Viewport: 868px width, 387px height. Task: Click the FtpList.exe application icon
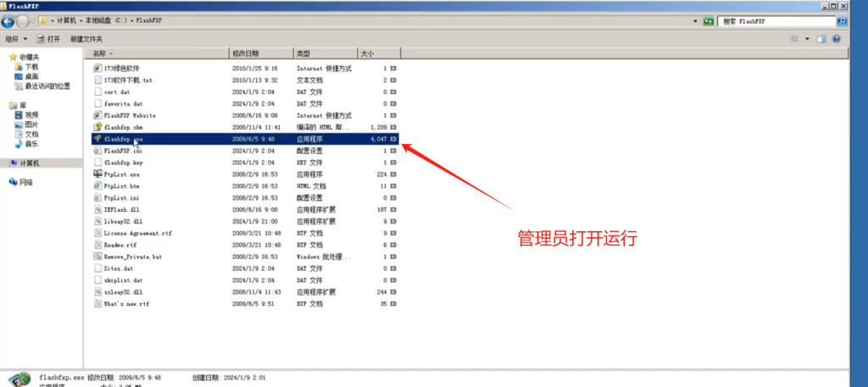click(98, 174)
